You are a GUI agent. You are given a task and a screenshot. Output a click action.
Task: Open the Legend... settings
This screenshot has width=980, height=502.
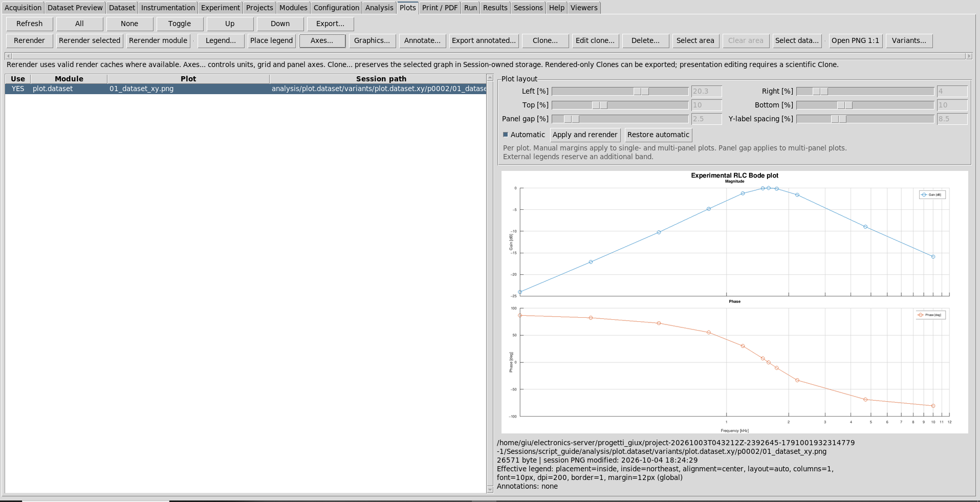221,41
